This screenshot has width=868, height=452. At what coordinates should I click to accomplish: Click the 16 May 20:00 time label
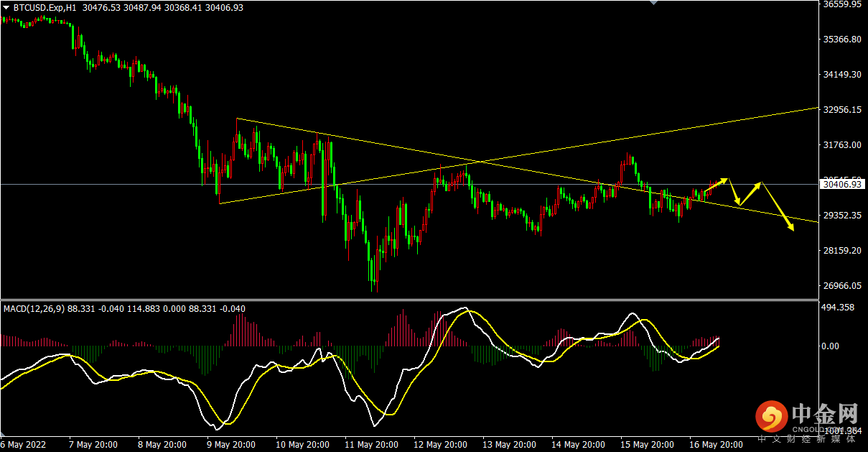pyautogui.click(x=715, y=445)
